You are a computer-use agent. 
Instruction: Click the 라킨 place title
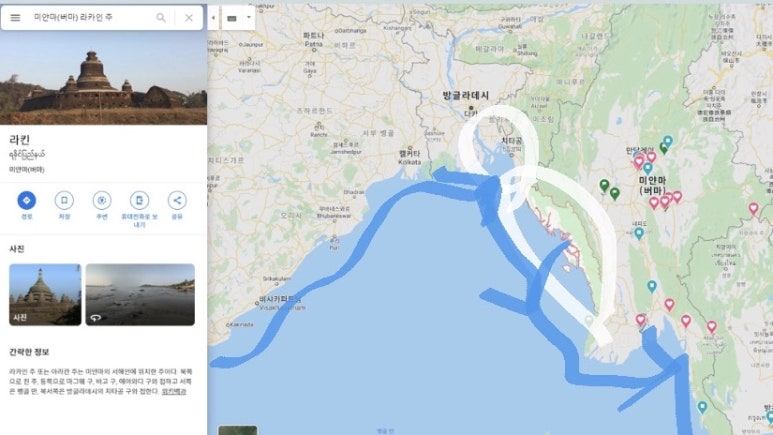pyautogui.click(x=20, y=140)
